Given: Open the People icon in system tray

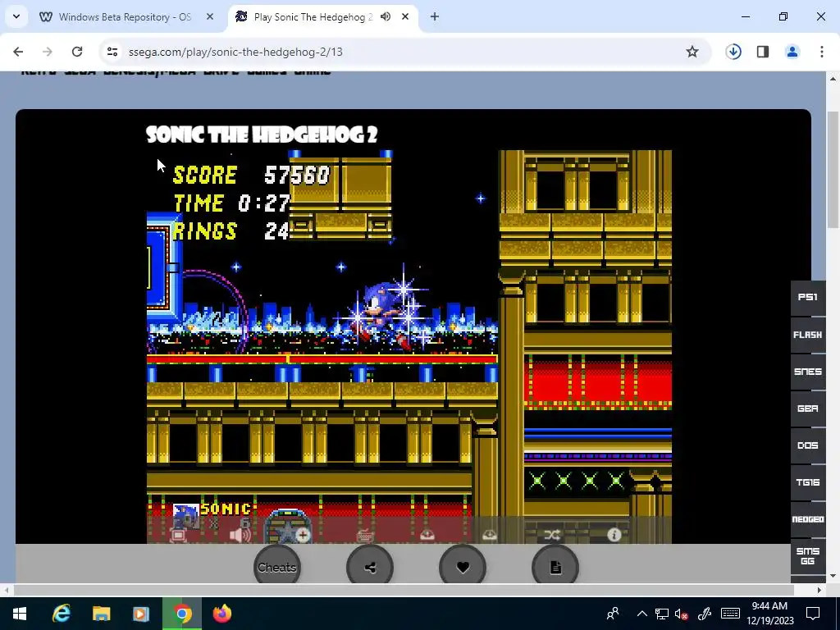Looking at the screenshot, I should click(613, 614).
